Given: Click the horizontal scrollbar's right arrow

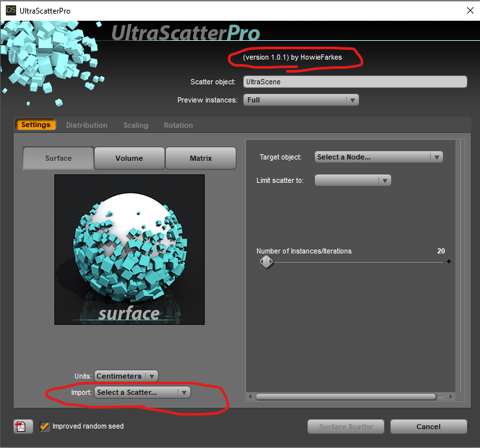Looking at the screenshot, I should (451, 397).
